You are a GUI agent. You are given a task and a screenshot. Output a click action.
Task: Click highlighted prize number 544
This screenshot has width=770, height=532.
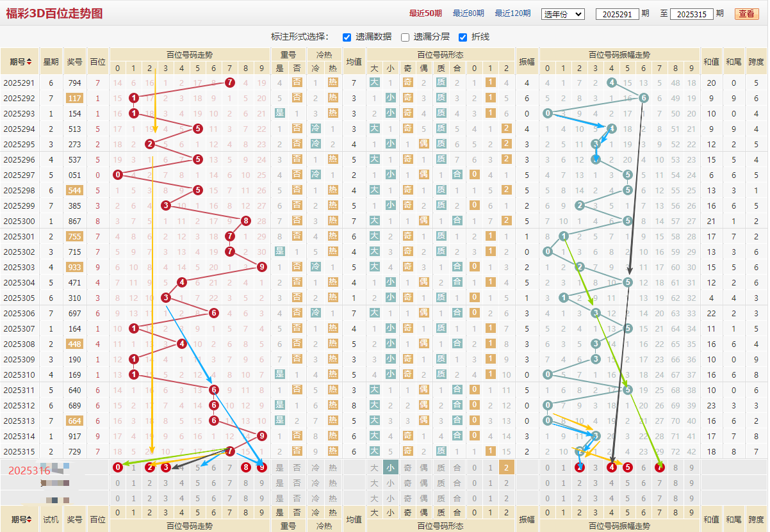click(x=74, y=190)
